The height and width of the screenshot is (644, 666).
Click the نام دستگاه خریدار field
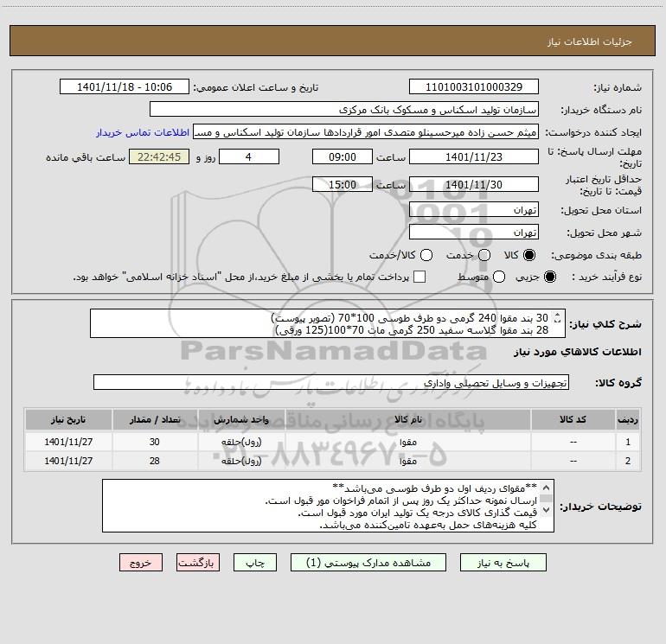pyautogui.click(x=344, y=110)
